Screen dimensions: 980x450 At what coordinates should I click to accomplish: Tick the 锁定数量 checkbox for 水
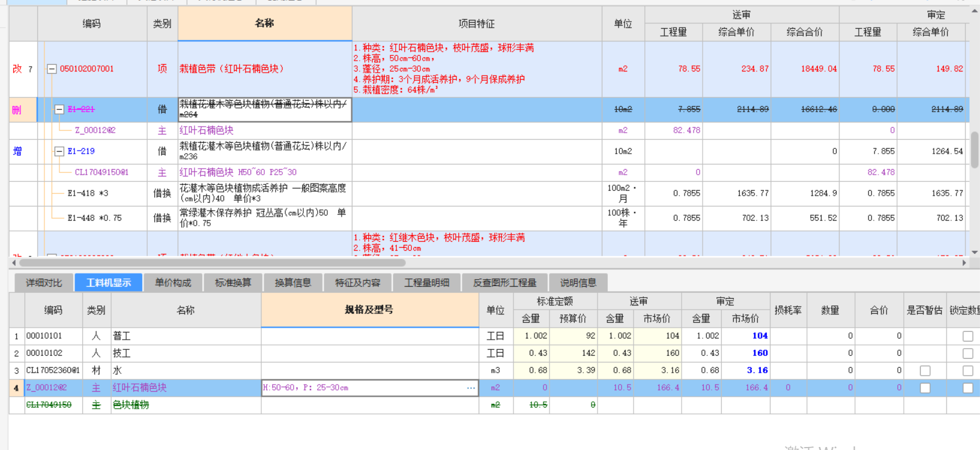pos(967,371)
